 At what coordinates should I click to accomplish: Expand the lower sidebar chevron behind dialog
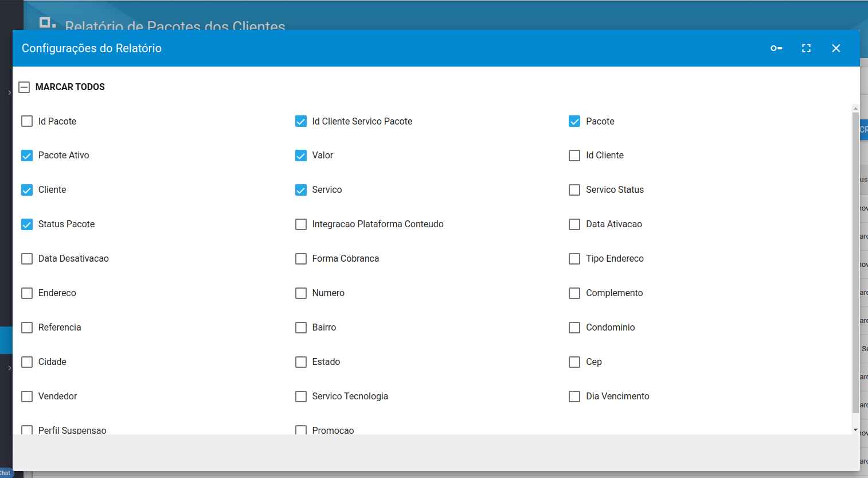coord(9,368)
